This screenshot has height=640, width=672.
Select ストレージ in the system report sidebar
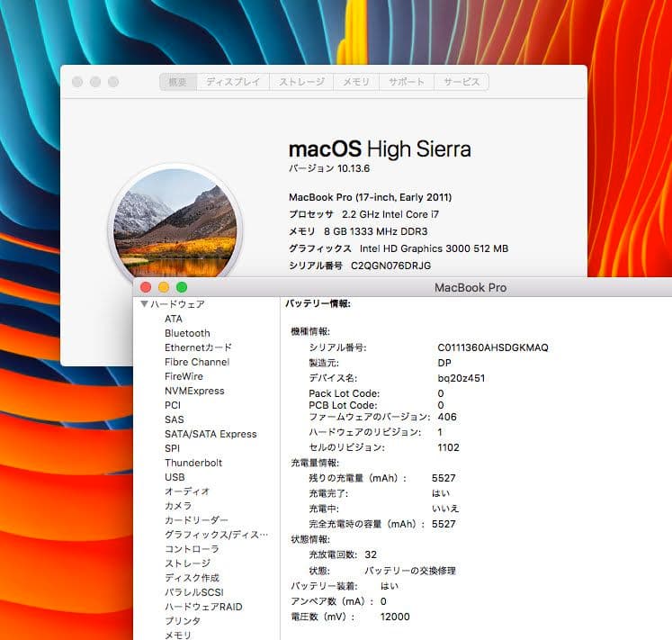point(188,563)
